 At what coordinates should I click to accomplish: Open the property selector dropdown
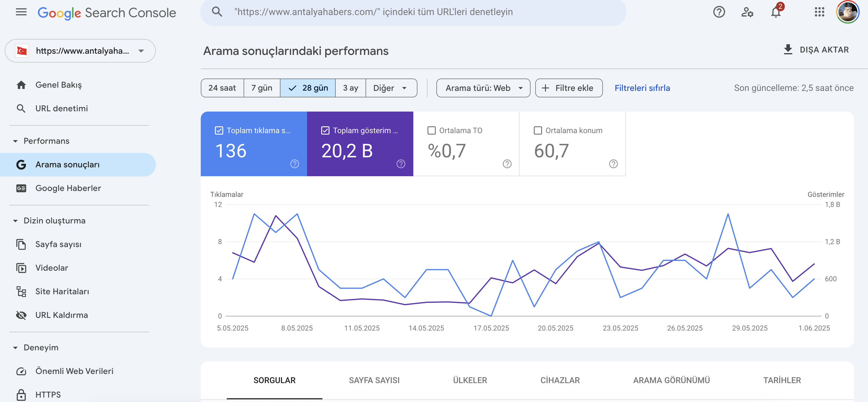point(80,51)
